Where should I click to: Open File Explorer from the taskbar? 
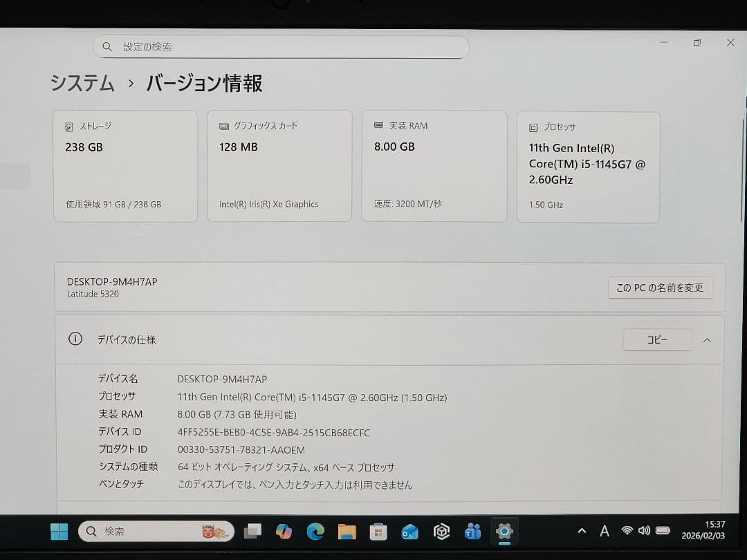(x=347, y=532)
